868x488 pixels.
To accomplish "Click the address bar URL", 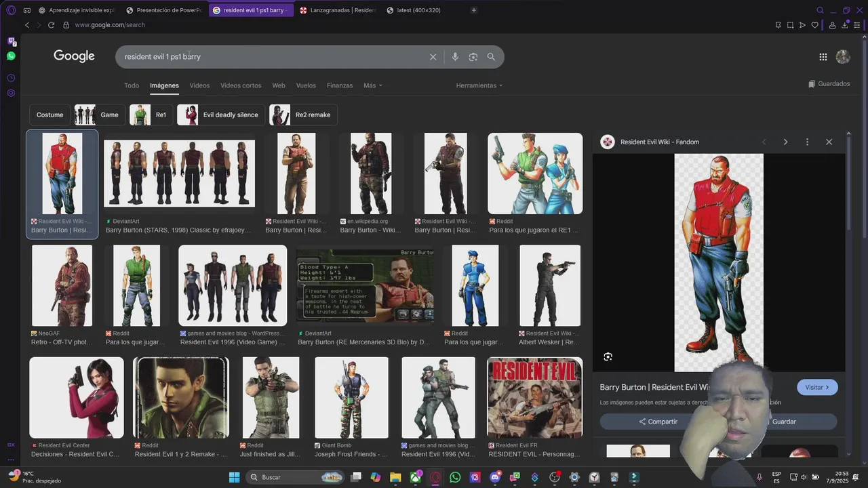I will click(x=110, y=25).
